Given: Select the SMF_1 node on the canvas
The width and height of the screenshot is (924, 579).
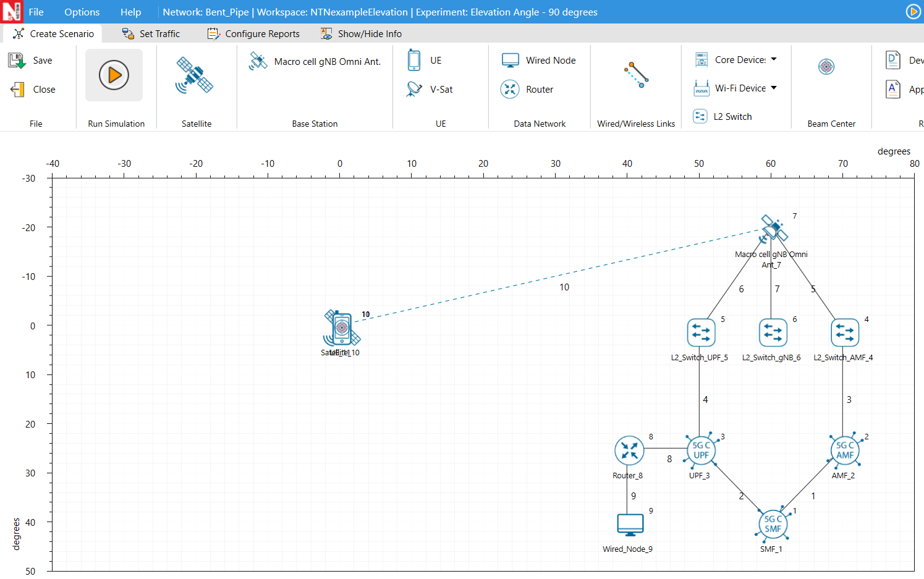Looking at the screenshot, I should pos(773,524).
